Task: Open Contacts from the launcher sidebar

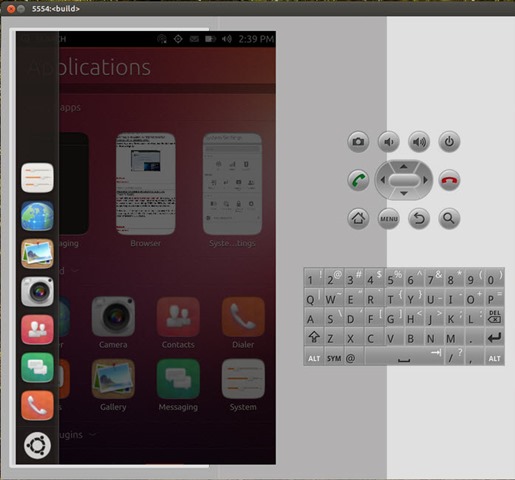Action: (x=37, y=330)
